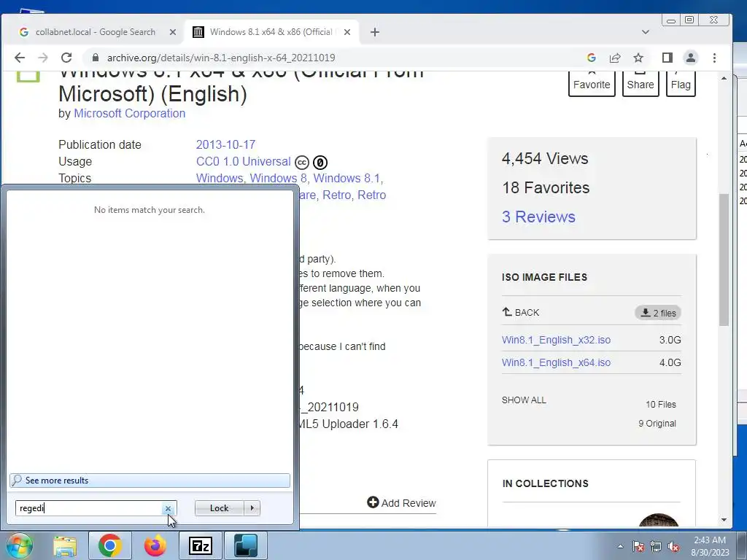Open Chrome's three-dot menu

point(714,58)
